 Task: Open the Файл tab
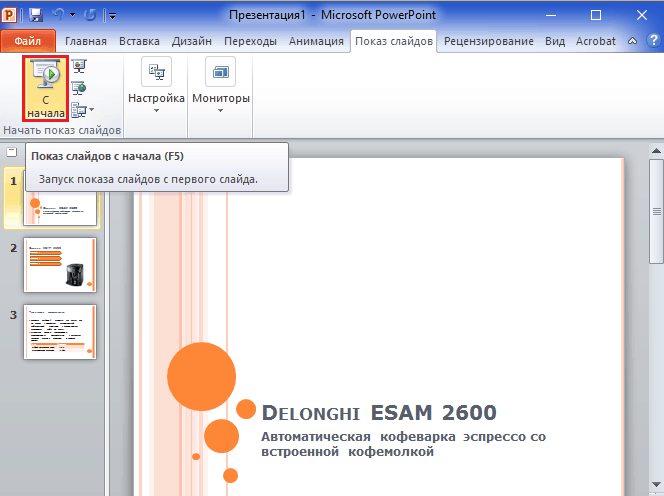tap(28, 41)
